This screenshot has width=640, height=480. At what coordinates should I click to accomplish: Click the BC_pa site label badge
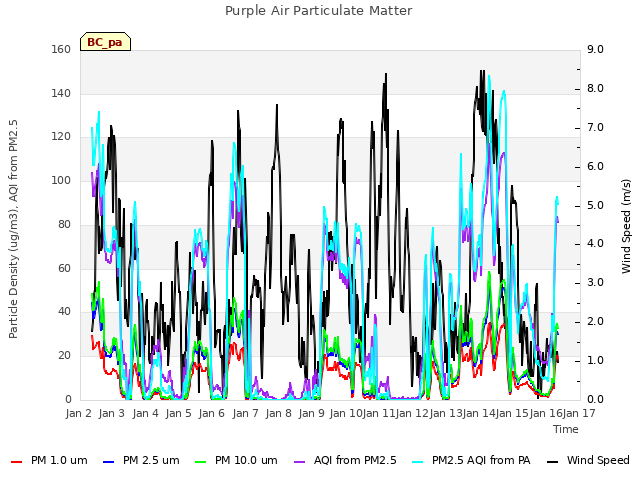coord(105,42)
